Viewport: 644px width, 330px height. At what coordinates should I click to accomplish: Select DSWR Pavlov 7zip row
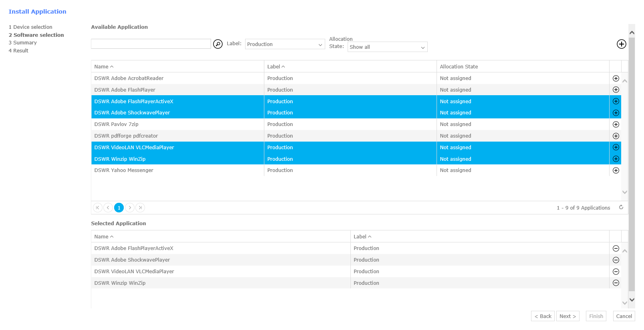356,124
